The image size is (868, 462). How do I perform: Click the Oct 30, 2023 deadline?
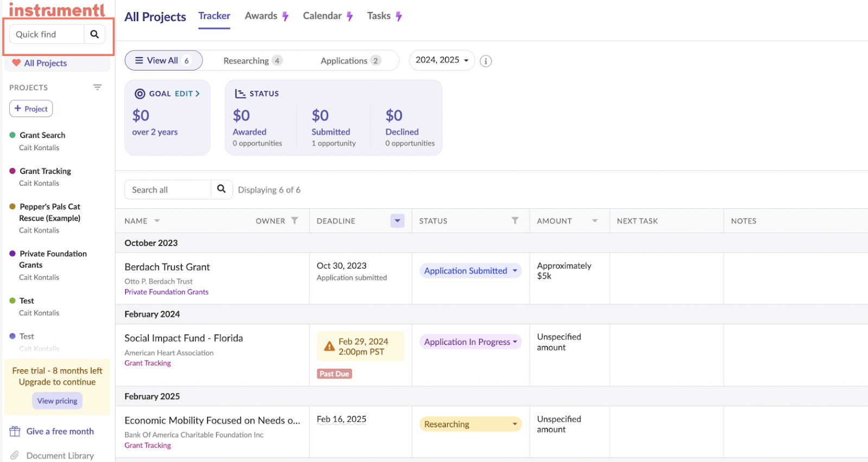pyautogui.click(x=341, y=266)
